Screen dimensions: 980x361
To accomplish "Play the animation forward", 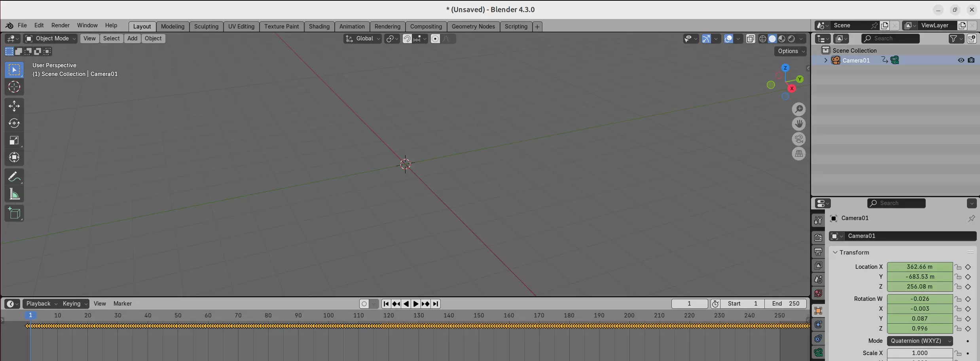I will tap(416, 304).
